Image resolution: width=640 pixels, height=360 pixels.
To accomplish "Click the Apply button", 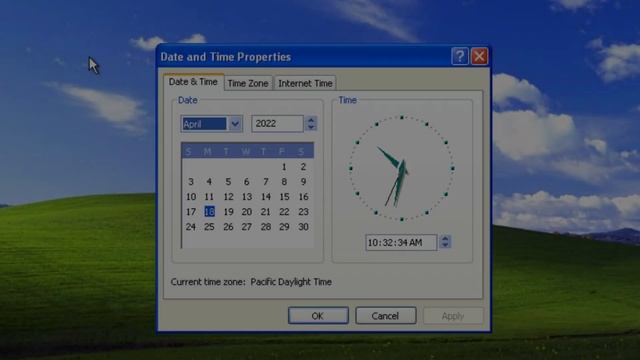I will pyautogui.click(x=453, y=316).
